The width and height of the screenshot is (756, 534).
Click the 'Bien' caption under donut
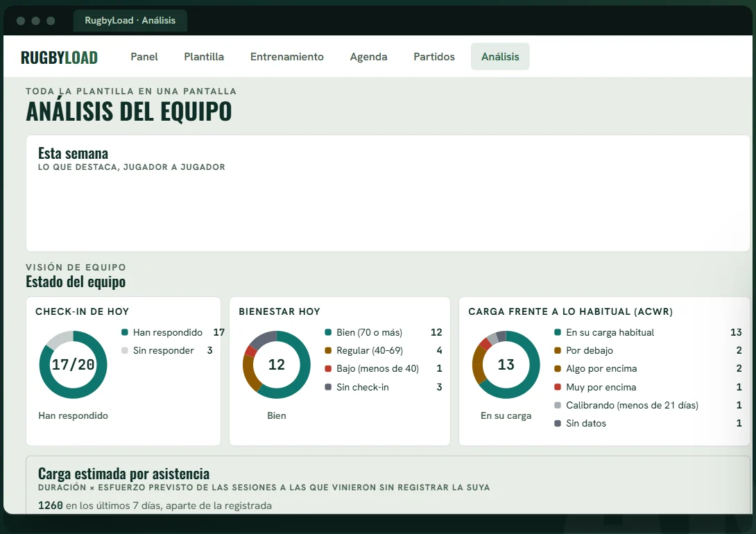point(277,415)
